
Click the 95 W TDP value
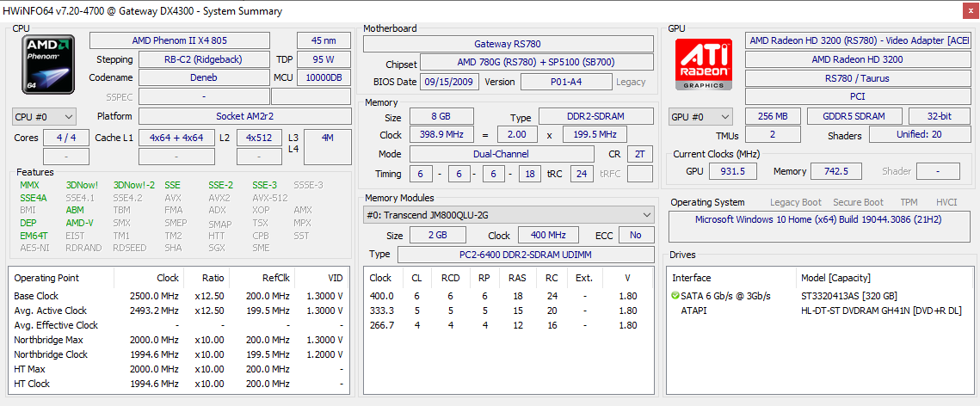click(324, 59)
